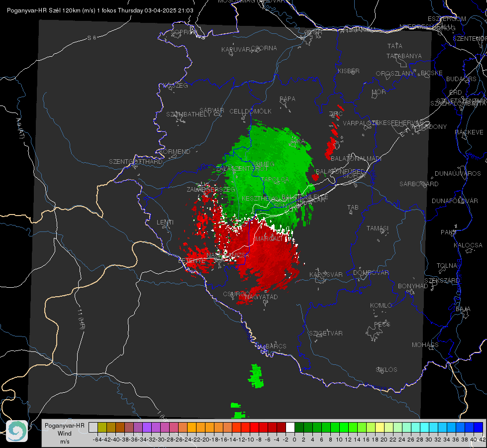Click the NAGYATAD town label

click(261, 297)
